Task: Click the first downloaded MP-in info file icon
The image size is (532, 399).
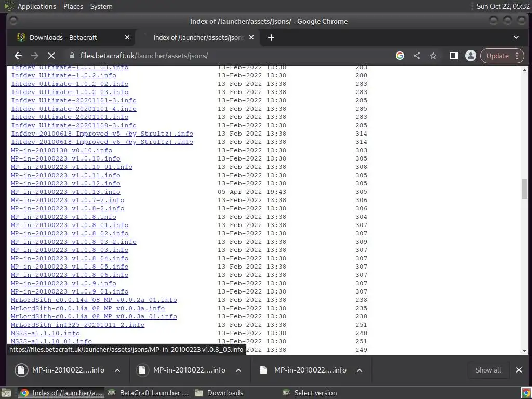Action: (x=21, y=370)
